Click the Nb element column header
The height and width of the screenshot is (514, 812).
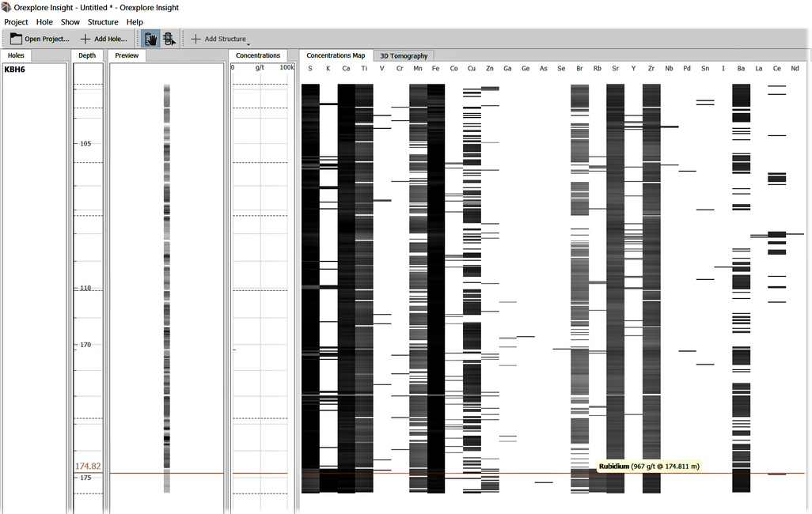tap(669, 68)
